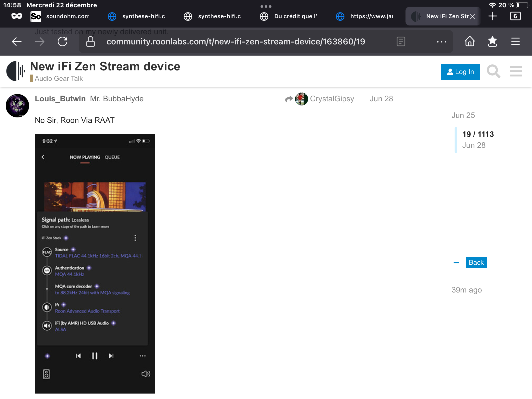Open private browsing mask icon
The width and height of the screenshot is (532, 399).
coord(17,16)
